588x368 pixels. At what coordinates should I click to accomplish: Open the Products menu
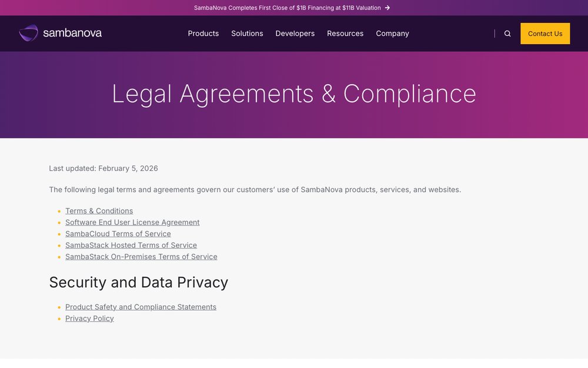pos(203,34)
